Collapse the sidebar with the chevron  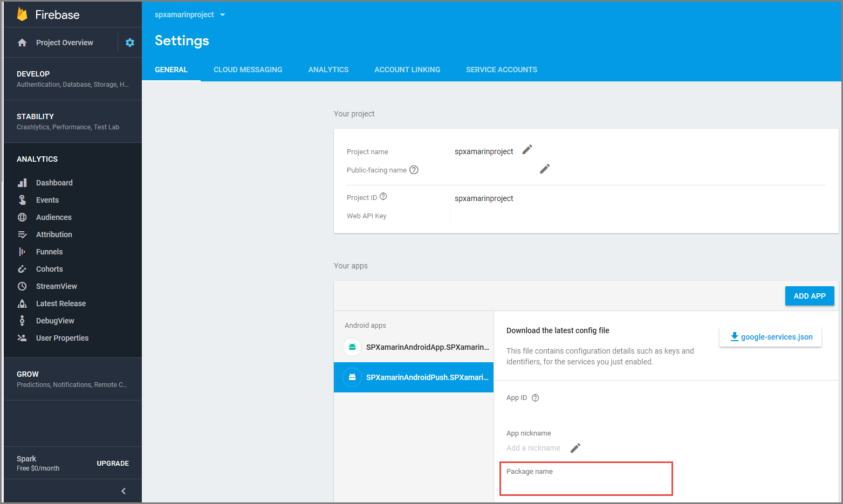124,491
